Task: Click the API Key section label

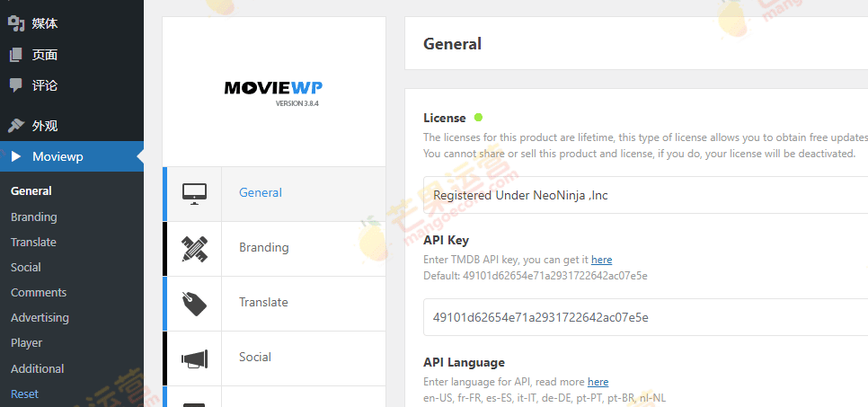Action: (447, 240)
